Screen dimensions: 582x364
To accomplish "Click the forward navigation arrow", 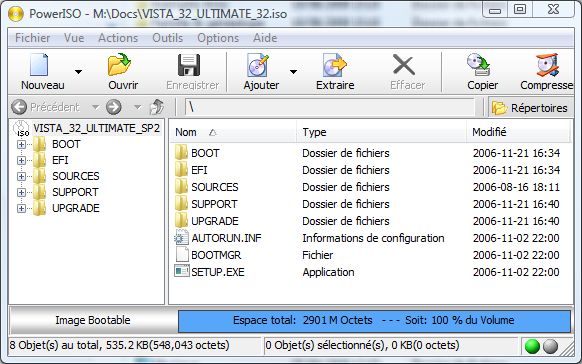I will pos(114,107).
